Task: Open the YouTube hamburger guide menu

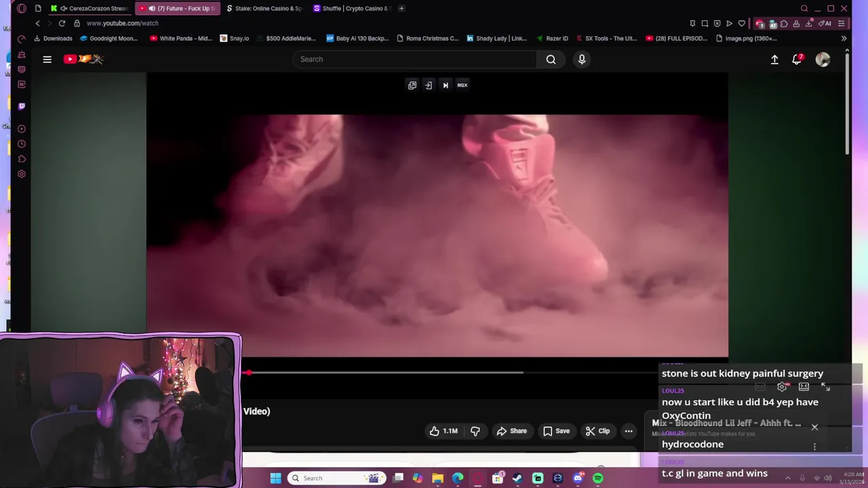Action: 47,60
